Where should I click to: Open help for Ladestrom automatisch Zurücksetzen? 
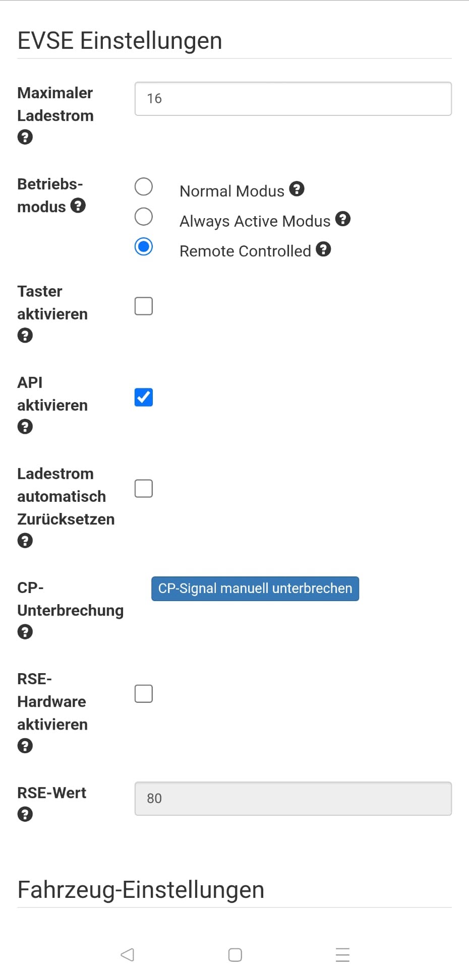pyautogui.click(x=25, y=541)
